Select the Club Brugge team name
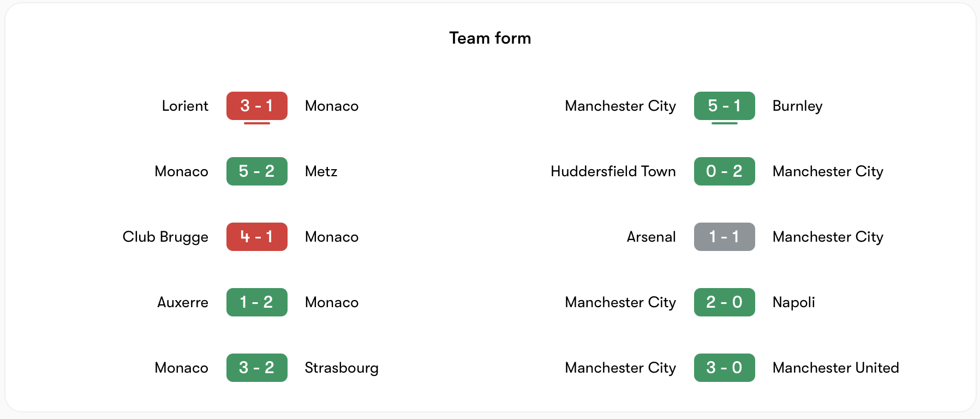Image resolution: width=980 pixels, height=419 pixels. tap(165, 237)
